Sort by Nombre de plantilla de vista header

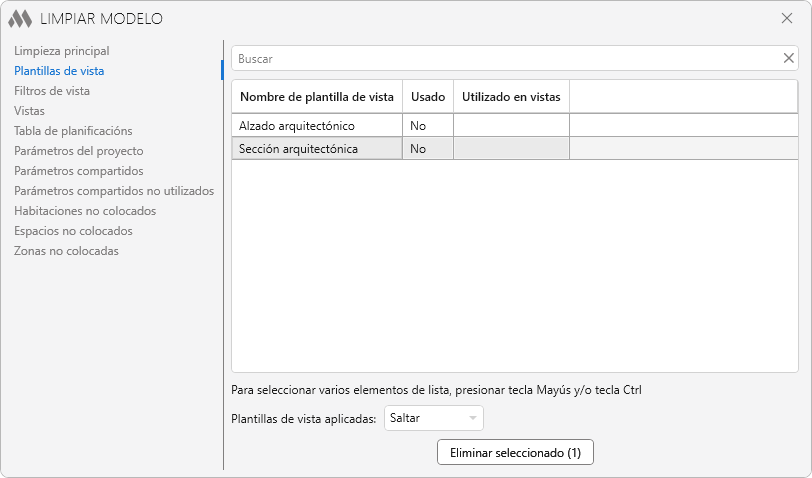[x=316, y=97]
